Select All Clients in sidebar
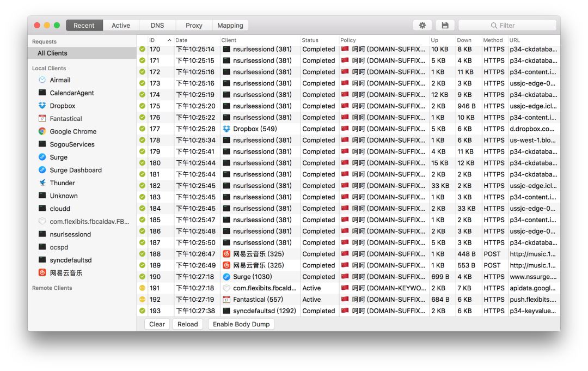The image size is (588, 371). pyautogui.click(x=82, y=53)
